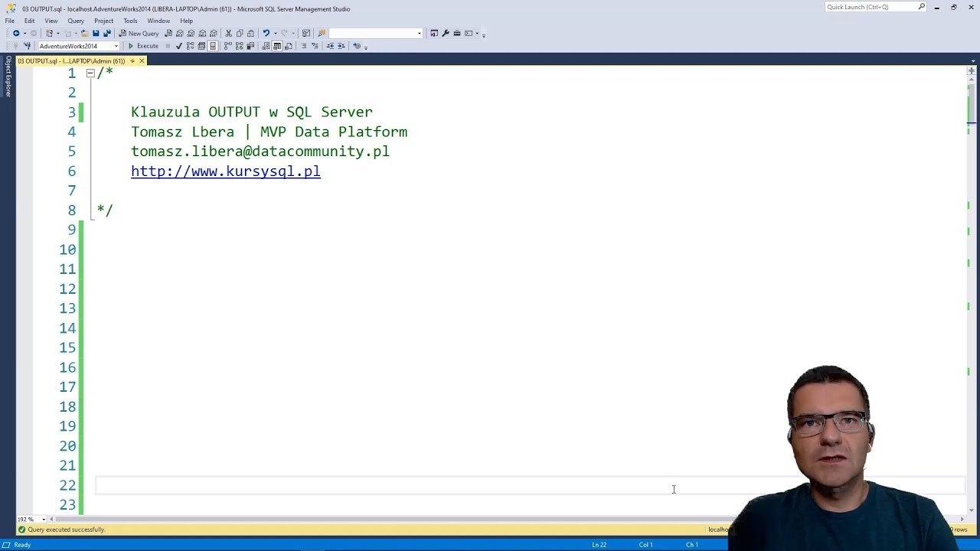Open the kursysql.pl hyperlink
Screen dimensions: 980x551
(x=226, y=171)
